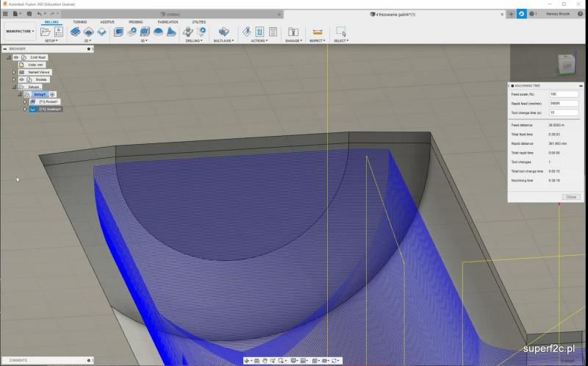This screenshot has width=588, height=366.
Task: Click the Post Process G1G2 icon
Action: (259, 32)
